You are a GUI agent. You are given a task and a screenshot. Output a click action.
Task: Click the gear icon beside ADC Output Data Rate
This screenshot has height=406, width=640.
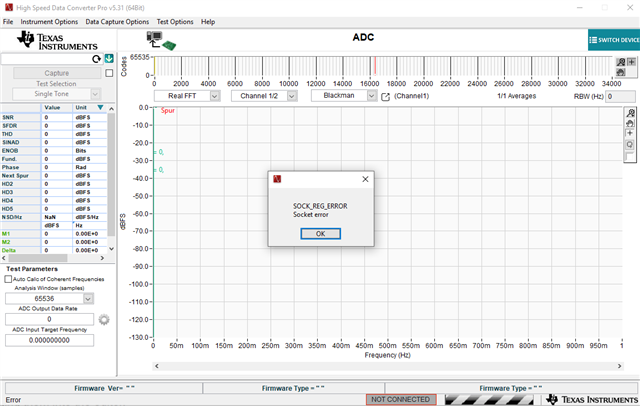click(x=104, y=319)
